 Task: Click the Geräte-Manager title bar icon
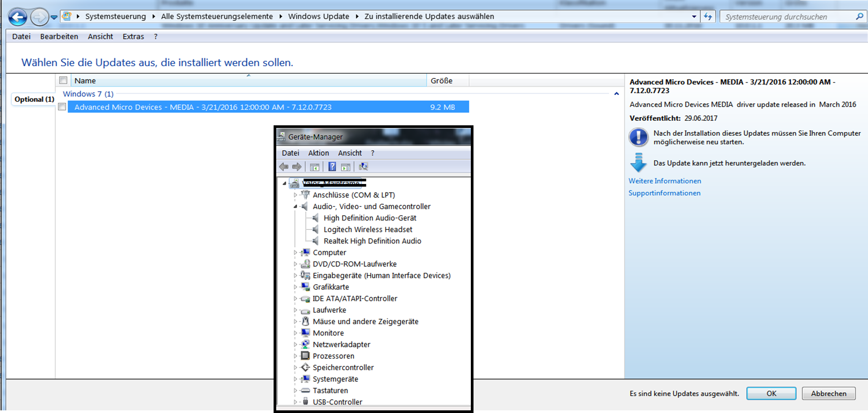click(281, 137)
